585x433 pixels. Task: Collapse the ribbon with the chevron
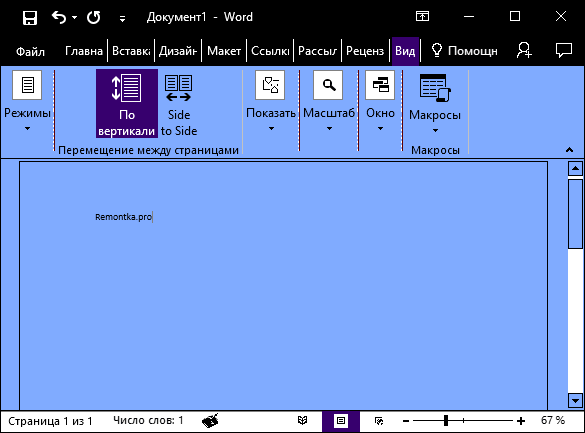tap(569, 150)
